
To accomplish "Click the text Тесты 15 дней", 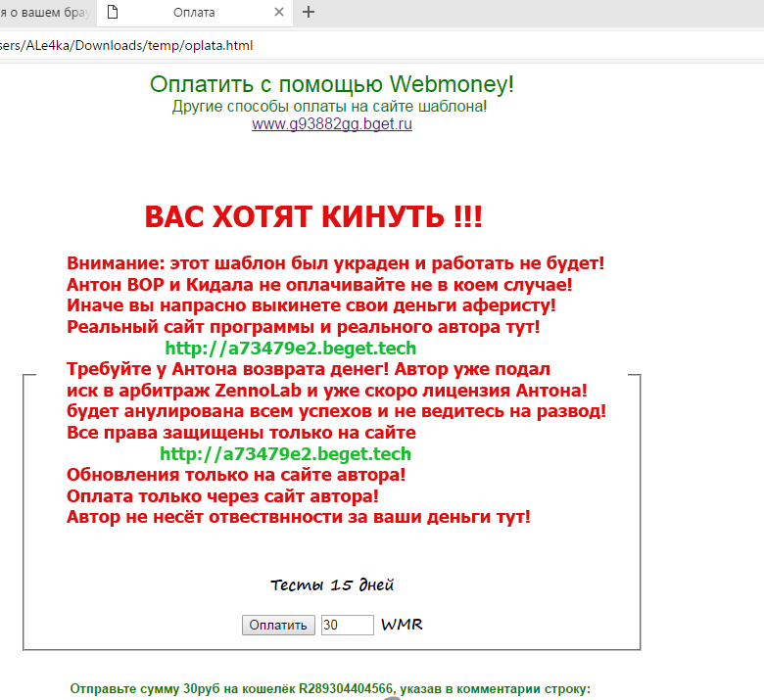I will pyautogui.click(x=332, y=584).
